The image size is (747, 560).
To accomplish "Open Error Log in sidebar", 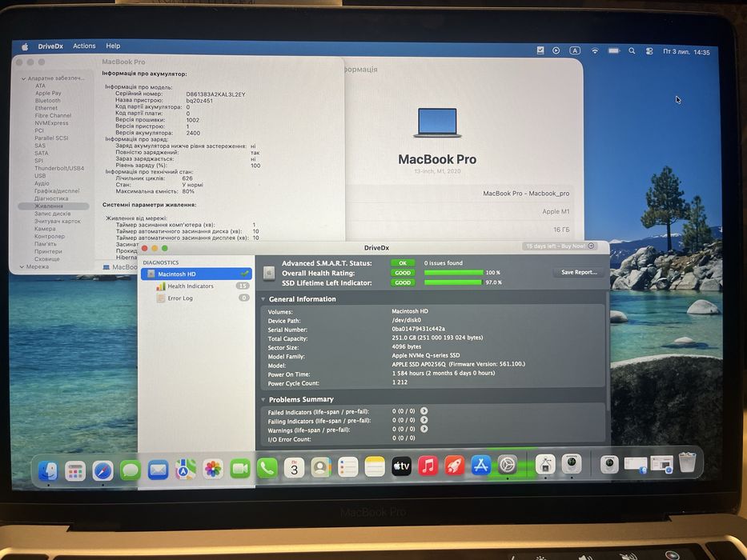I will click(x=180, y=298).
